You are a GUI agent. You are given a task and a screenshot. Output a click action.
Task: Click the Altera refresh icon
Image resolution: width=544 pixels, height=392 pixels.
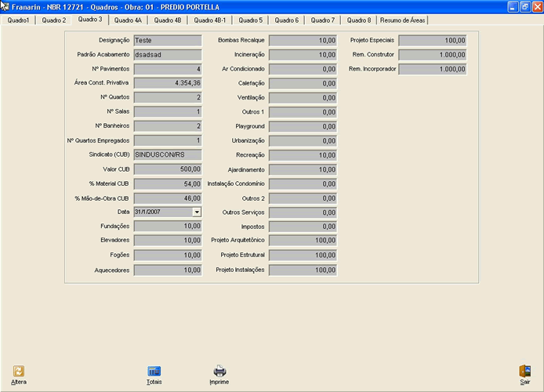coord(19,371)
